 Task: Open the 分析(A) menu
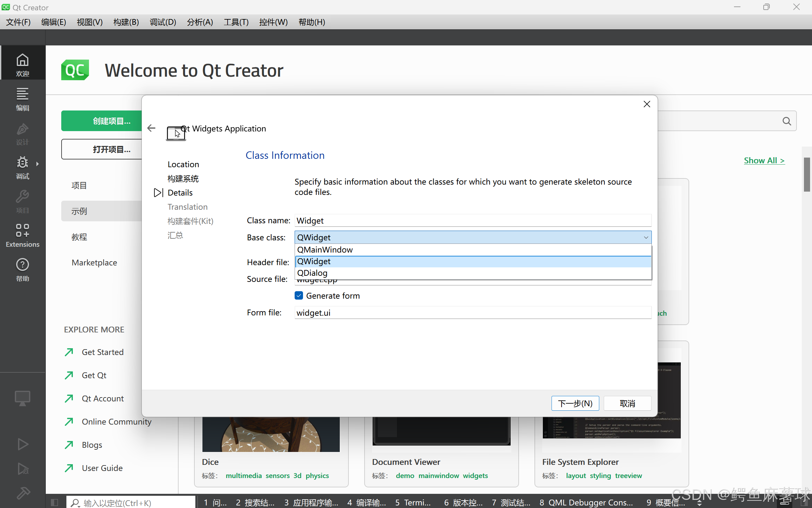200,22
